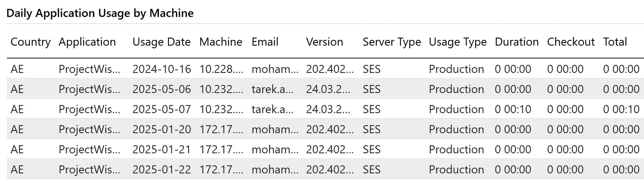This screenshot has height=180, width=644.
Task: Select the 2025-01-21 usage date cell
Action: (x=162, y=150)
